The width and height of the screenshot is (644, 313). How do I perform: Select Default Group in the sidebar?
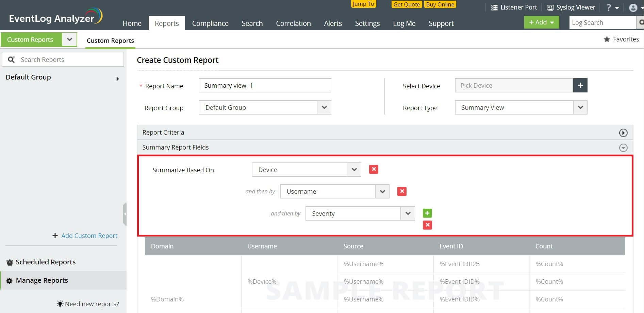tap(28, 77)
